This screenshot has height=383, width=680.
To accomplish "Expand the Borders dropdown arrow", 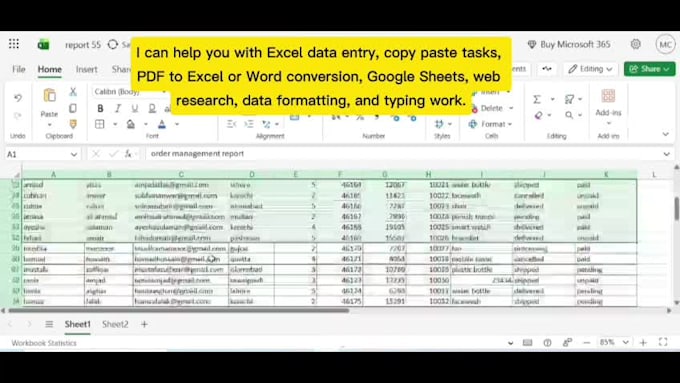I will click(115, 124).
